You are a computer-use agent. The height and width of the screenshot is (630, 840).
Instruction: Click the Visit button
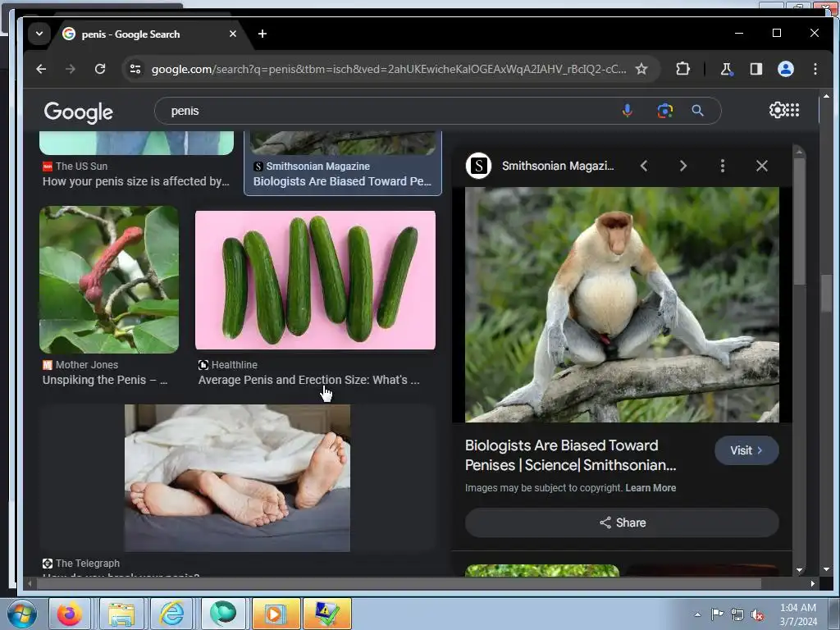(746, 450)
